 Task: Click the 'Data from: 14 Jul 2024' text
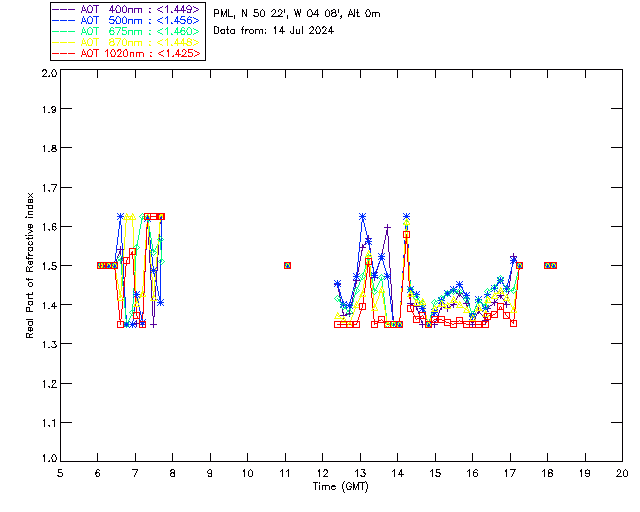point(273,31)
